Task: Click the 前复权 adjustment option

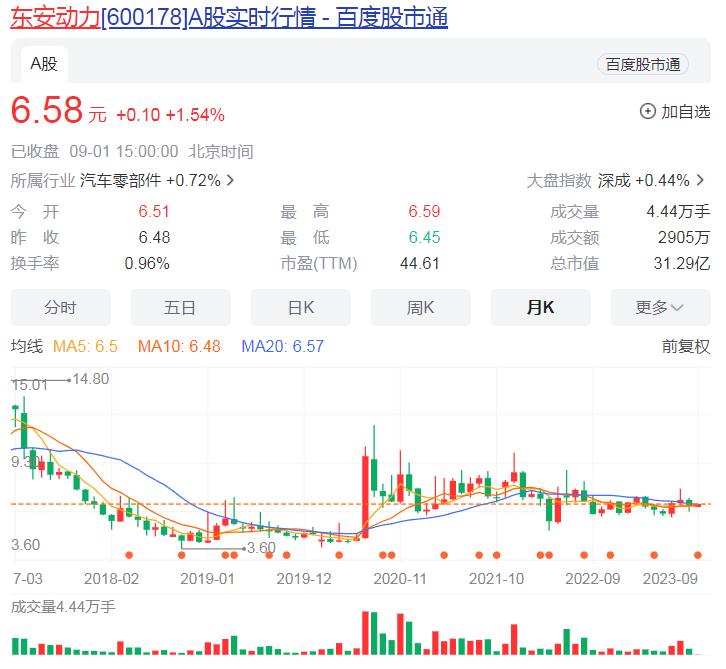Action: coord(685,346)
